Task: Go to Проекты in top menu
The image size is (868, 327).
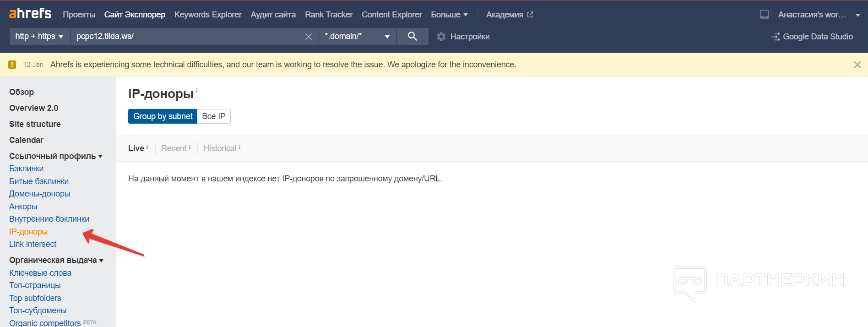Action: coord(79,15)
